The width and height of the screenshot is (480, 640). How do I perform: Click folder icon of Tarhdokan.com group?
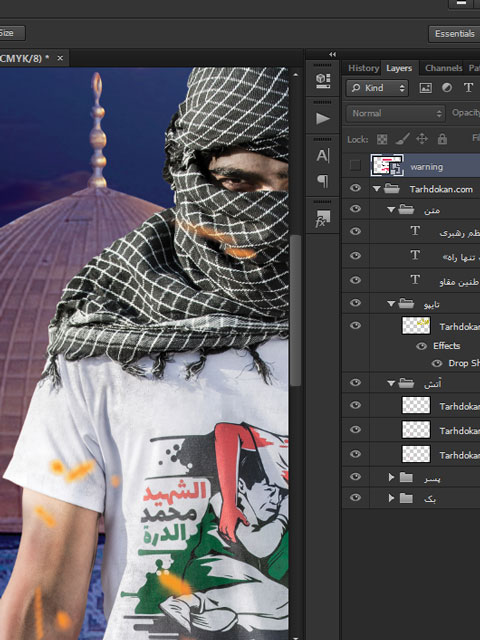(392, 189)
